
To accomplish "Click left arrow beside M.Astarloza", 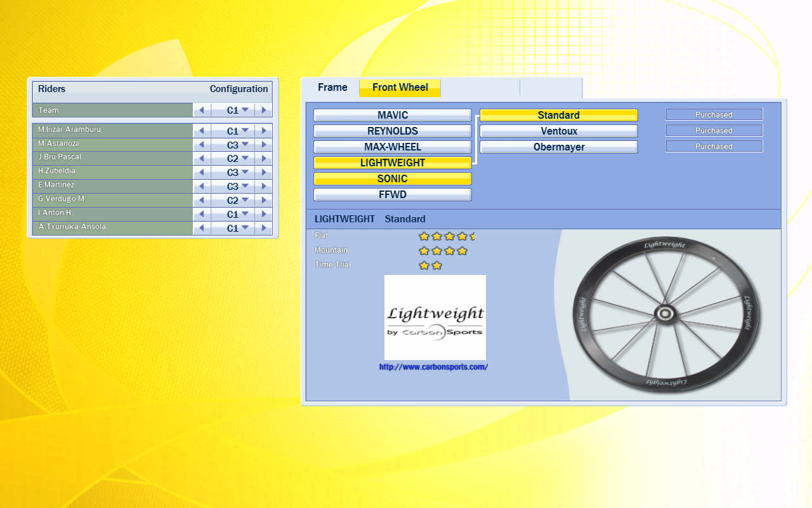I will coord(202,145).
